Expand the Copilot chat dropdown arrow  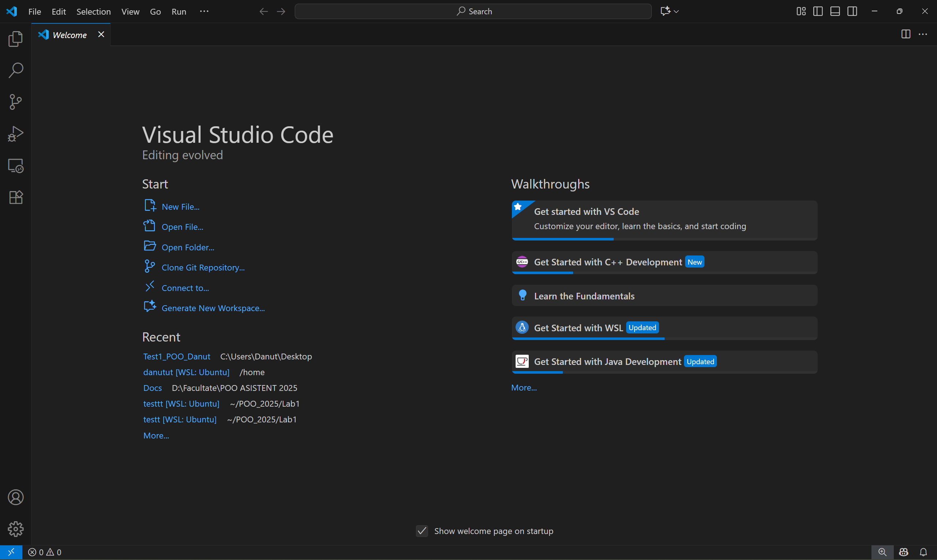pyautogui.click(x=676, y=11)
